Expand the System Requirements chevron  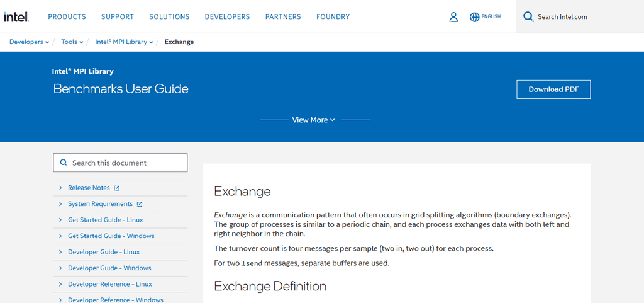[x=60, y=204]
